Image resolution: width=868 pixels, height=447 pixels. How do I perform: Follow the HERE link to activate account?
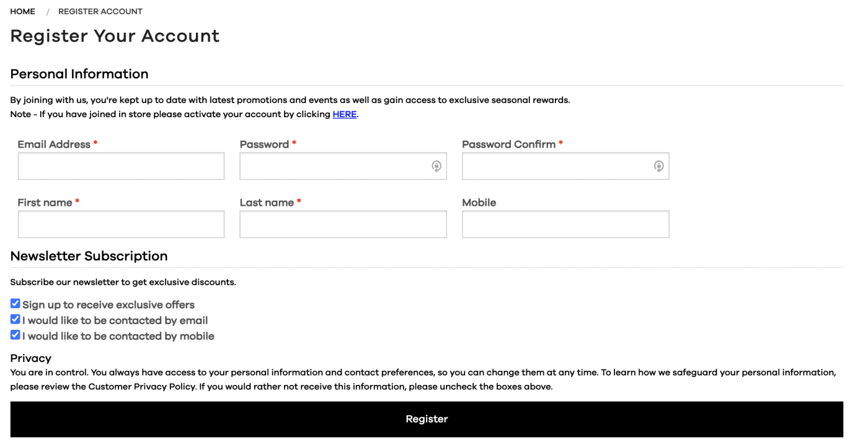pos(345,115)
